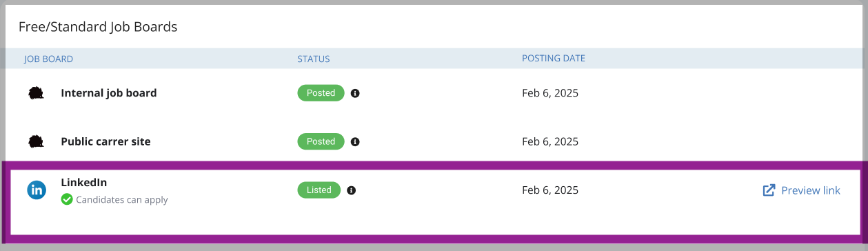Image resolution: width=868 pixels, height=251 pixels.
Task: Click the Candidates can apply text
Action: point(122,200)
